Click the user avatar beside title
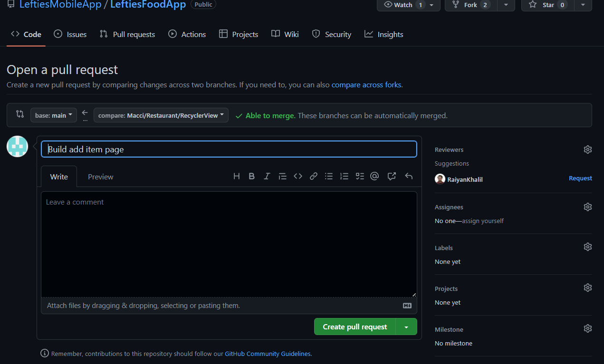Viewport: 604px width, 364px height. pos(18,146)
